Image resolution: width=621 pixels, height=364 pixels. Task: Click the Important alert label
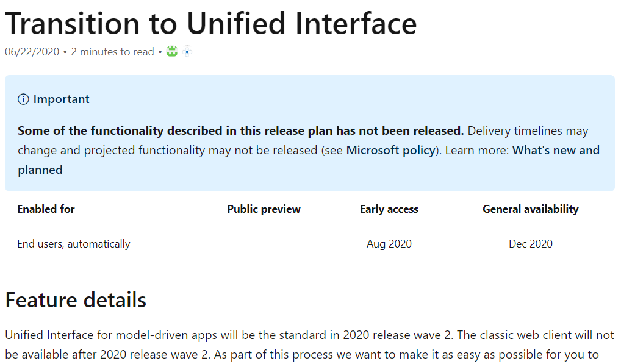coord(62,99)
